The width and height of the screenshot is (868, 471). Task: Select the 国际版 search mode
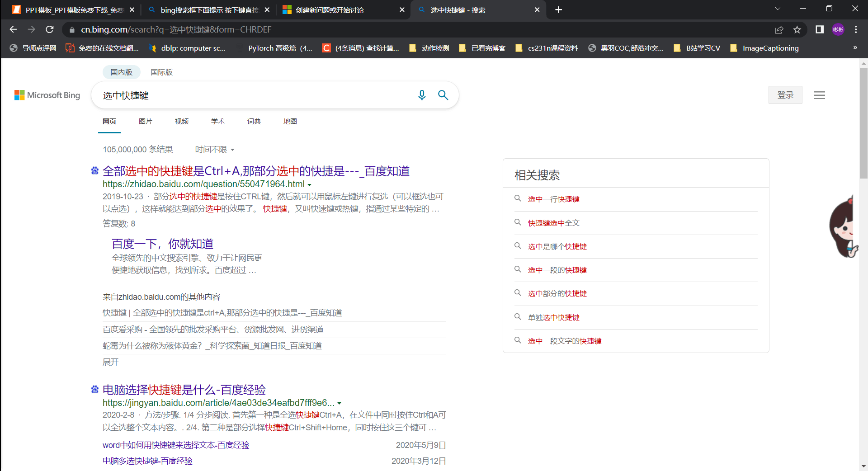(161, 72)
